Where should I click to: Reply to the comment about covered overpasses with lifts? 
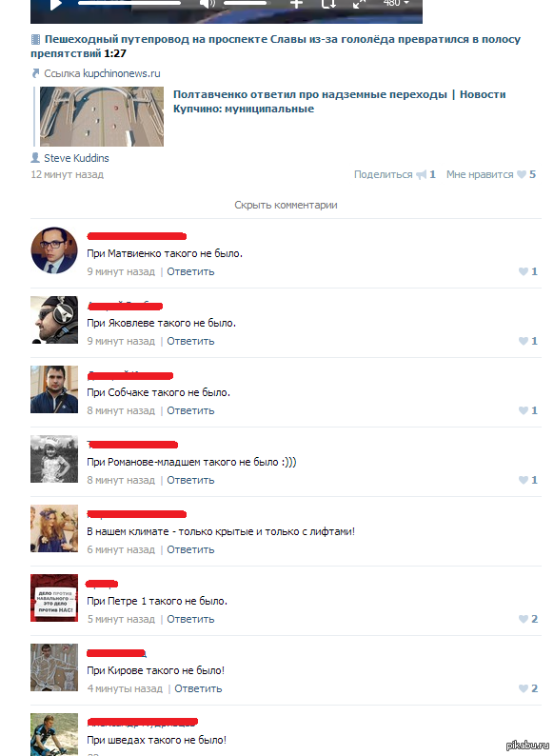(190, 549)
